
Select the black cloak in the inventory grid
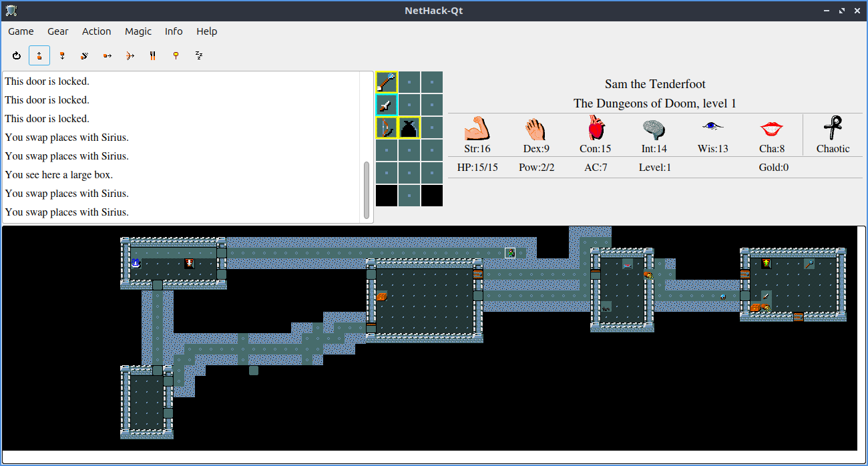click(409, 128)
